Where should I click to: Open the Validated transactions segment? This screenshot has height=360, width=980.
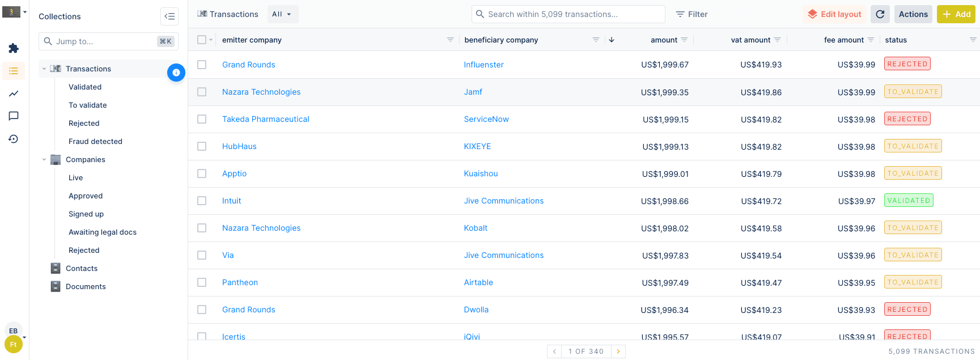point(85,87)
